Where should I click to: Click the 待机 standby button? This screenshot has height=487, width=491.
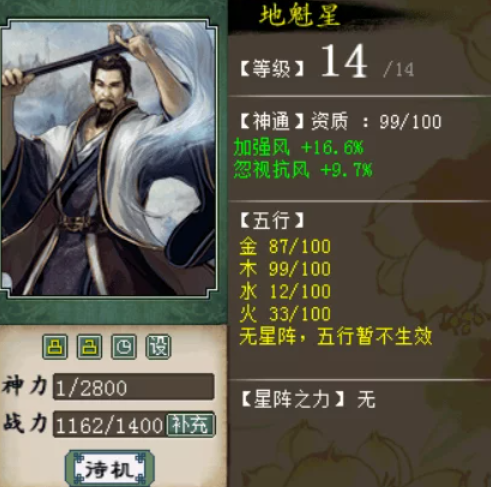pyautogui.click(x=110, y=469)
